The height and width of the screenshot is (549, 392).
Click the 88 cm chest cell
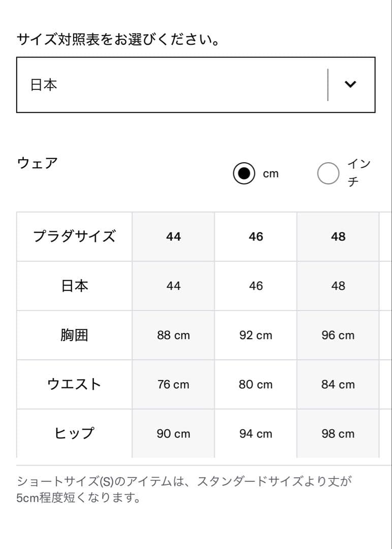pos(173,335)
